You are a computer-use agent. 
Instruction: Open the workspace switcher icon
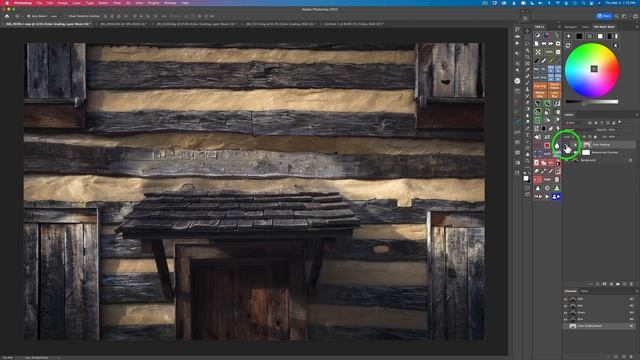pos(624,16)
